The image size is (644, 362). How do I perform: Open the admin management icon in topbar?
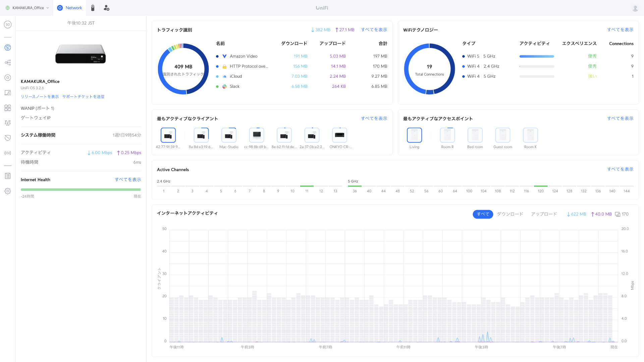[106, 7]
